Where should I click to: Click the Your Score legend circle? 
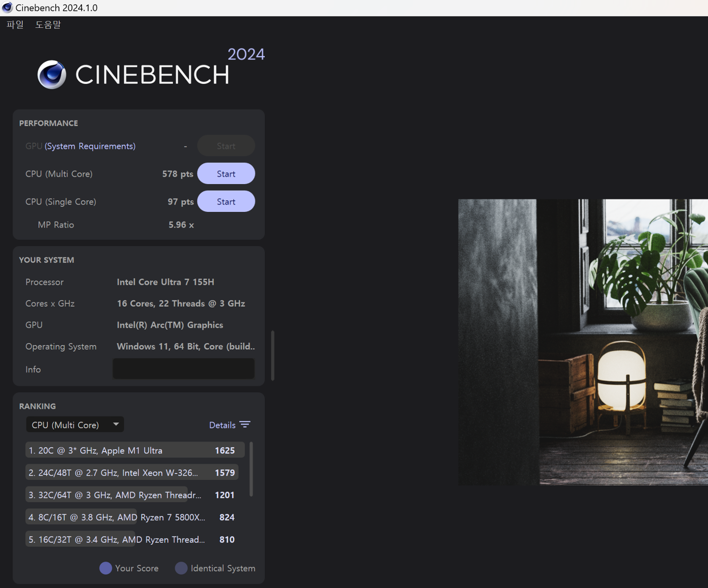(x=106, y=568)
